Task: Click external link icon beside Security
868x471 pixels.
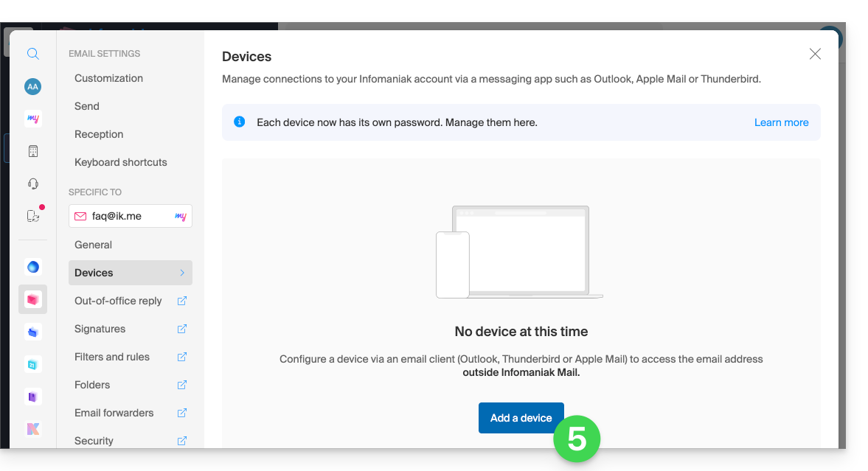Action: (x=181, y=441)
